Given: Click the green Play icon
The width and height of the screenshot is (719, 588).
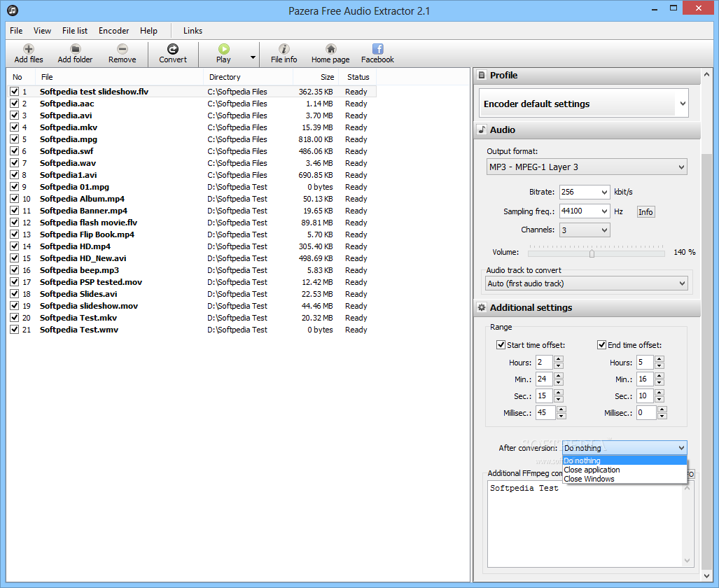Looking at the screenshot, I should click(x=223, y=48).
